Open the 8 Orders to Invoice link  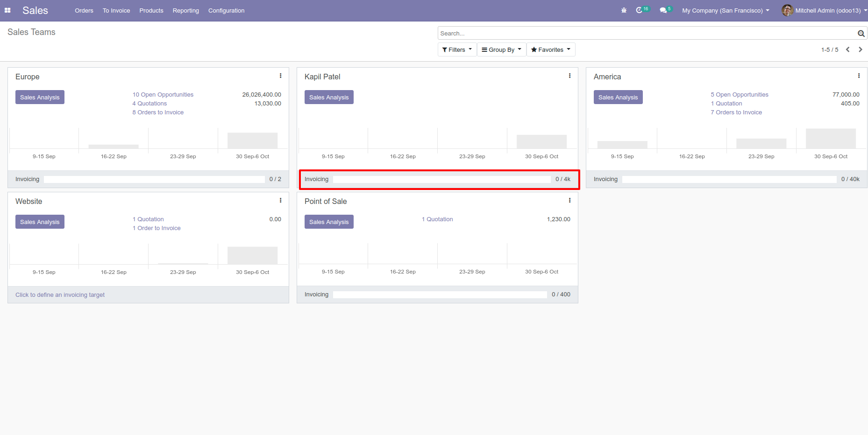click(x=158, y=112)
